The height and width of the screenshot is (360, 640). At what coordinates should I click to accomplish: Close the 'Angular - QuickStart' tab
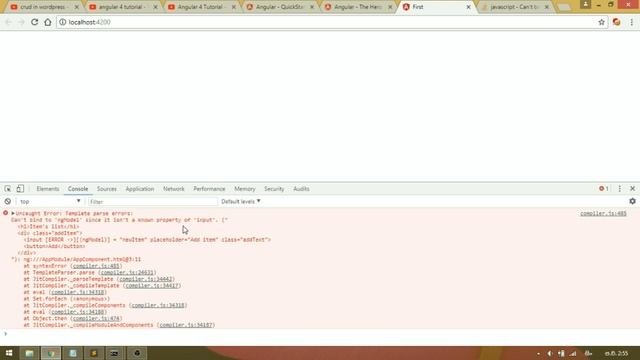[x=312, y=7]
